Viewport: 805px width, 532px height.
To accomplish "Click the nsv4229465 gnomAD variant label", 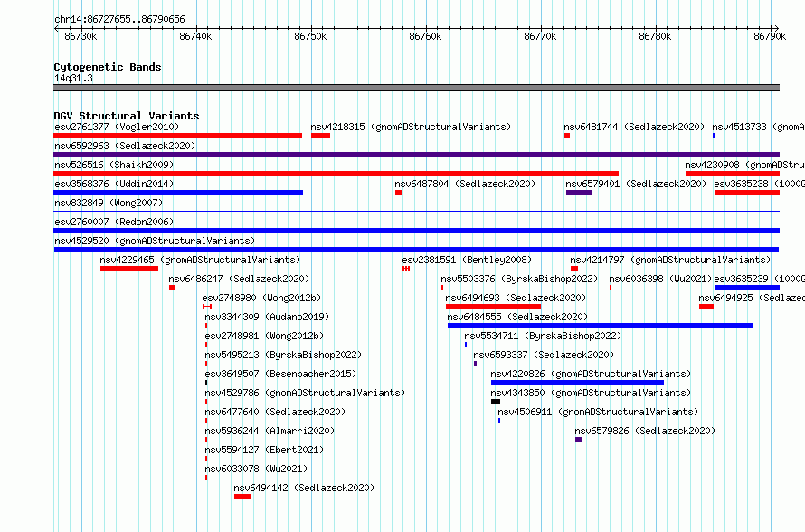I will pos(200,260).
